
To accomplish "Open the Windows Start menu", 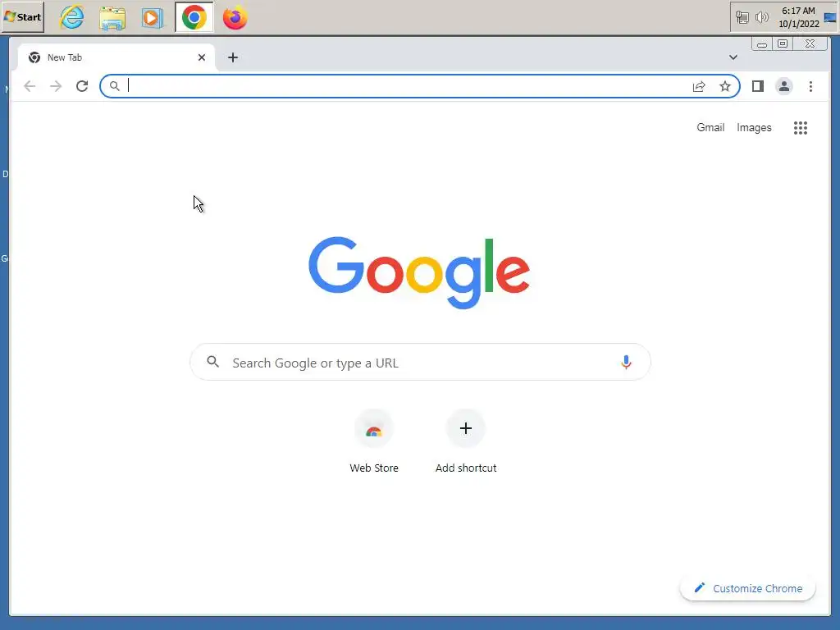I will (x=22, y=17).
